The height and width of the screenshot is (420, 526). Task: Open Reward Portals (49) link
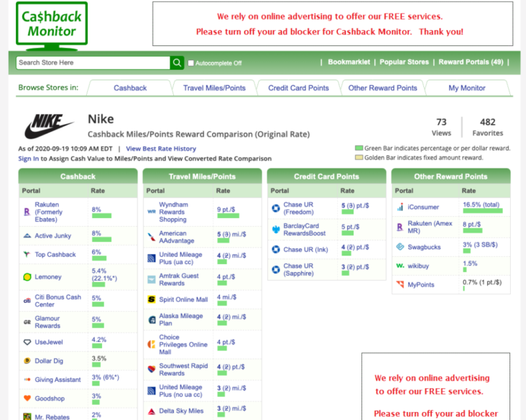(471, 62)
